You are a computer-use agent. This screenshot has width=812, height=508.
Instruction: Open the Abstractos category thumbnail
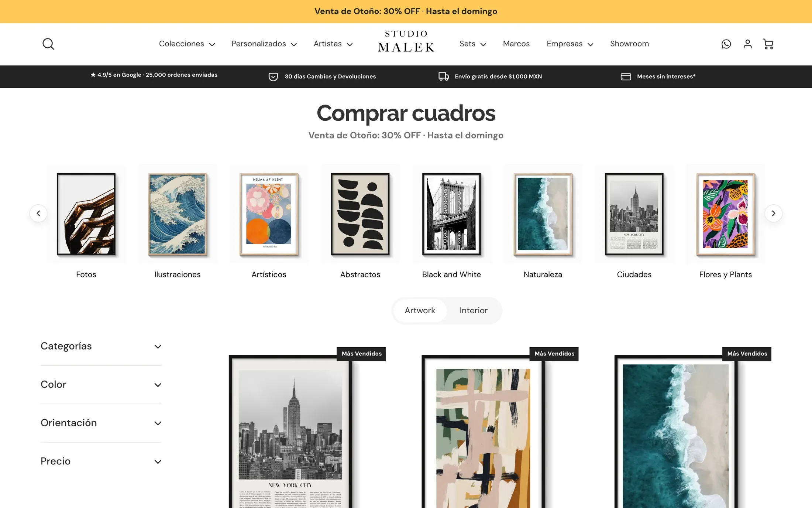[x=360, y=214]
